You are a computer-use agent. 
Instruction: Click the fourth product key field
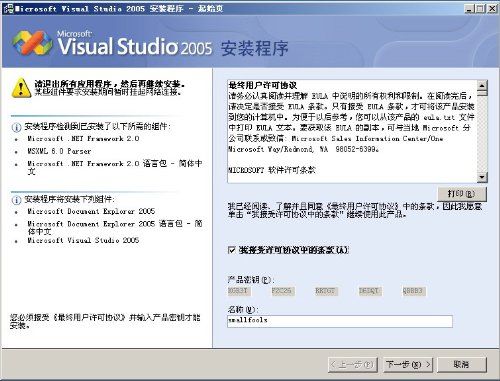(370, 291)
